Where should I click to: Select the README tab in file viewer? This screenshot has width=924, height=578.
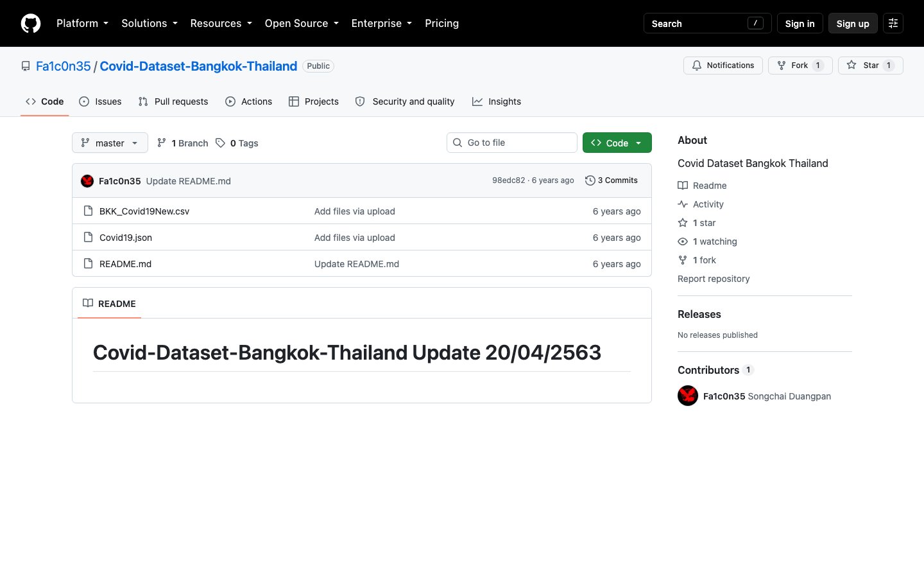point(109,303)
